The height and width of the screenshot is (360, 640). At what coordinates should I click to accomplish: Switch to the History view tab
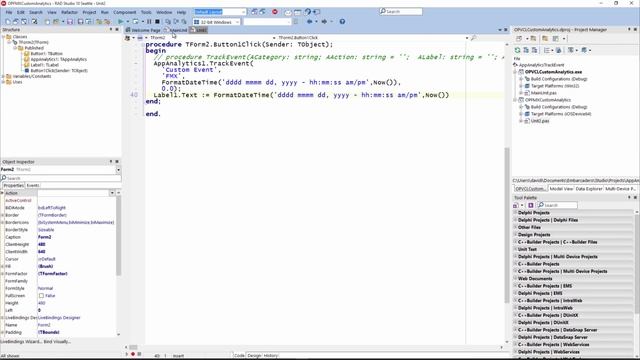(x=271, y=356)
